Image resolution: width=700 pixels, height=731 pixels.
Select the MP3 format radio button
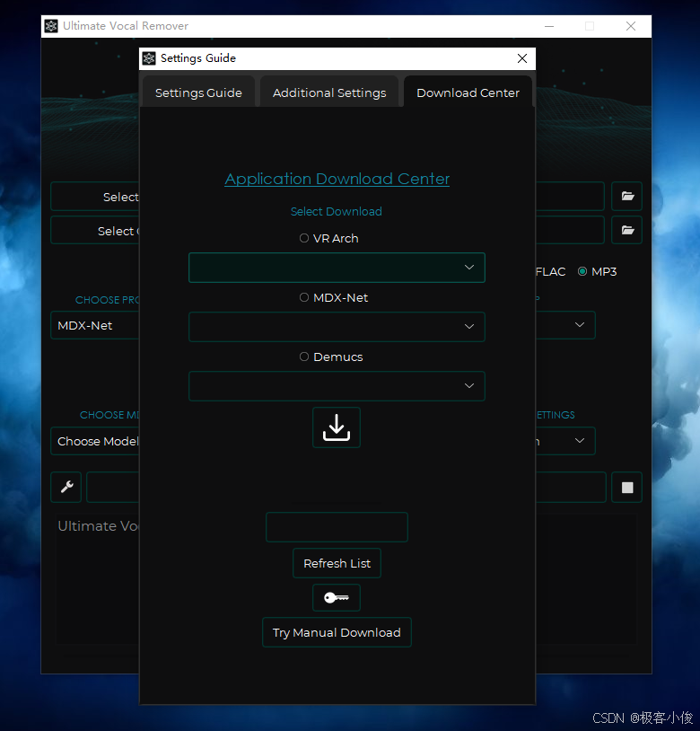[582, 271]
